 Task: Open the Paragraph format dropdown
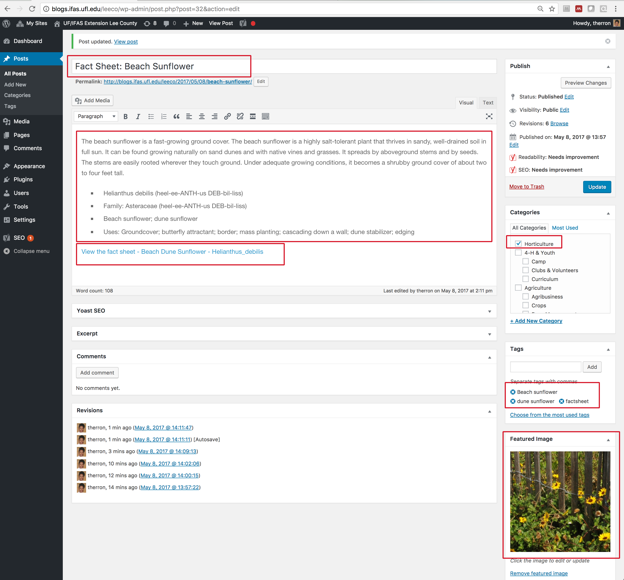coord(98,117)
